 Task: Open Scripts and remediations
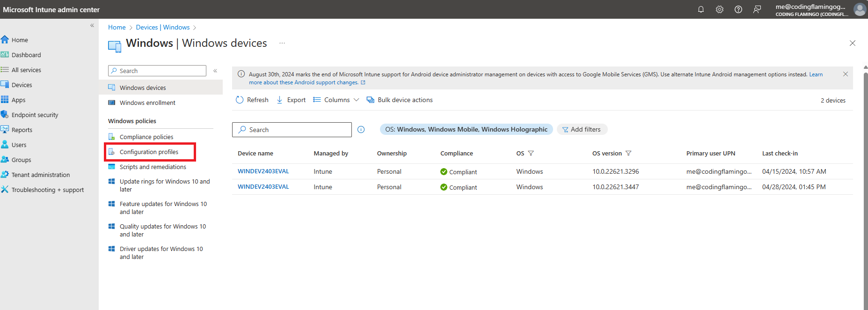[153, 167]
